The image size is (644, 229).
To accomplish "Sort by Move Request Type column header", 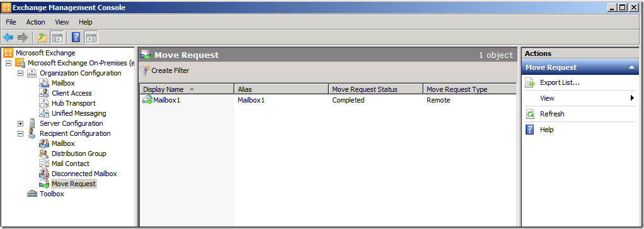I will [x=469, y=89].
